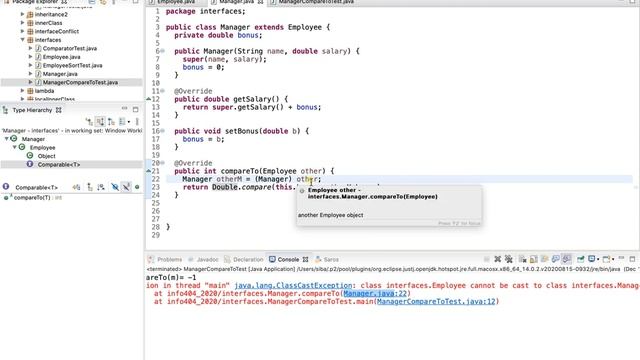Minimize the Console panel
The image size is (640, 360).
[x=621, y=258]
